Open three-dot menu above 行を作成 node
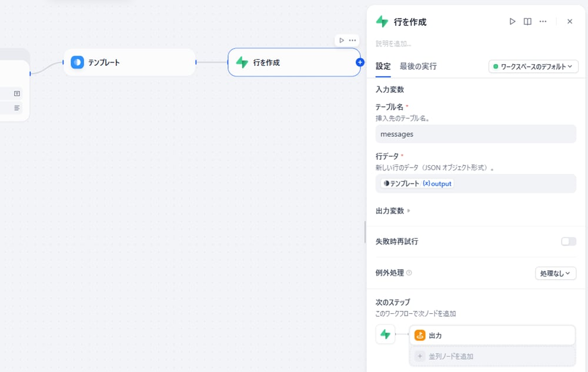This screenshot has width=588, height=372. tap(352, 40)
